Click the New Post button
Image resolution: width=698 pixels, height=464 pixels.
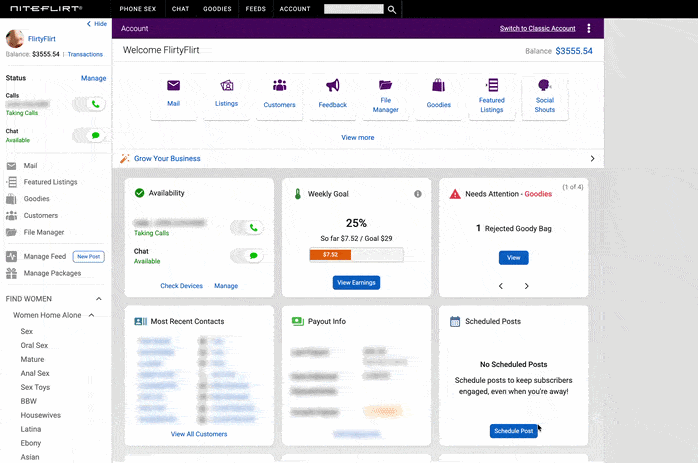tap(89, 256)
